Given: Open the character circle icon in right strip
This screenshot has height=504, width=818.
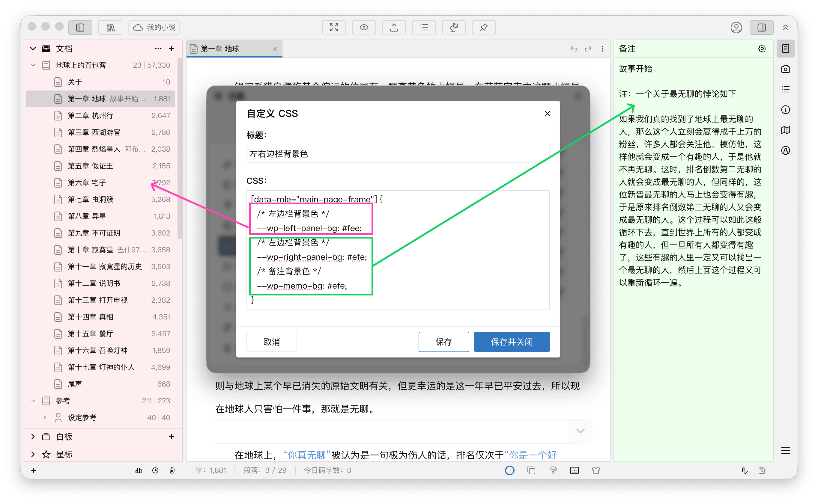Looking at the screenshot, I should click(785, 150).
